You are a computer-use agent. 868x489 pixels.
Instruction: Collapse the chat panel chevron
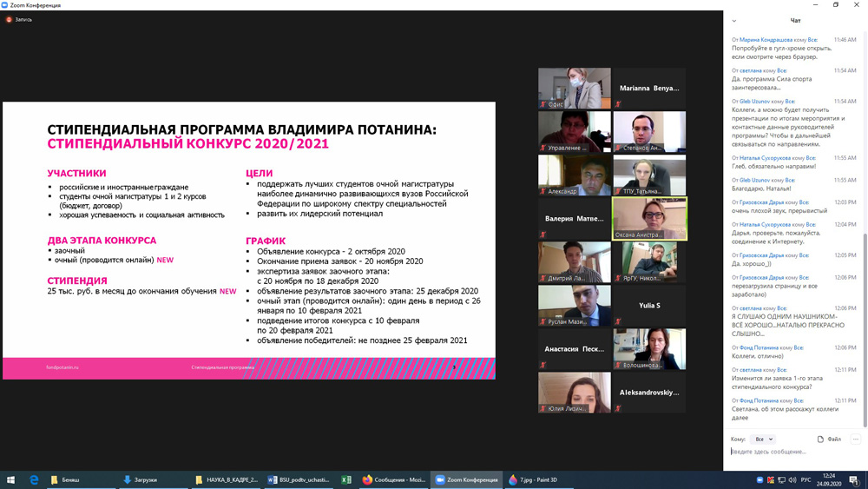click(x=734, y=21)
